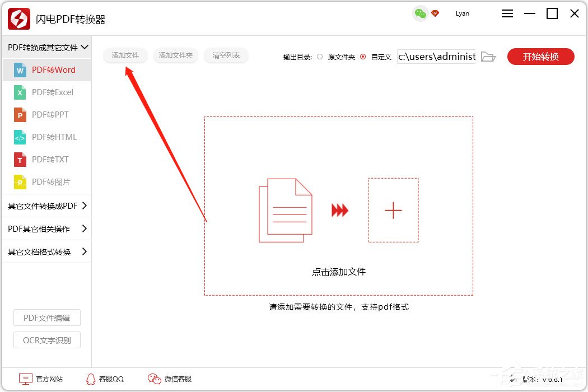Click the output directory path field
The image size is (588, 392).
(436, 56)
